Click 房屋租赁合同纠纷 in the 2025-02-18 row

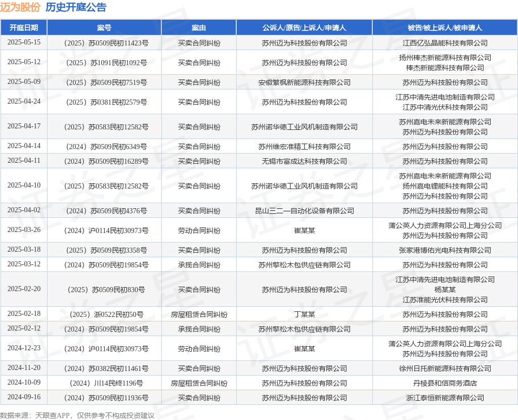click(199, 315)
